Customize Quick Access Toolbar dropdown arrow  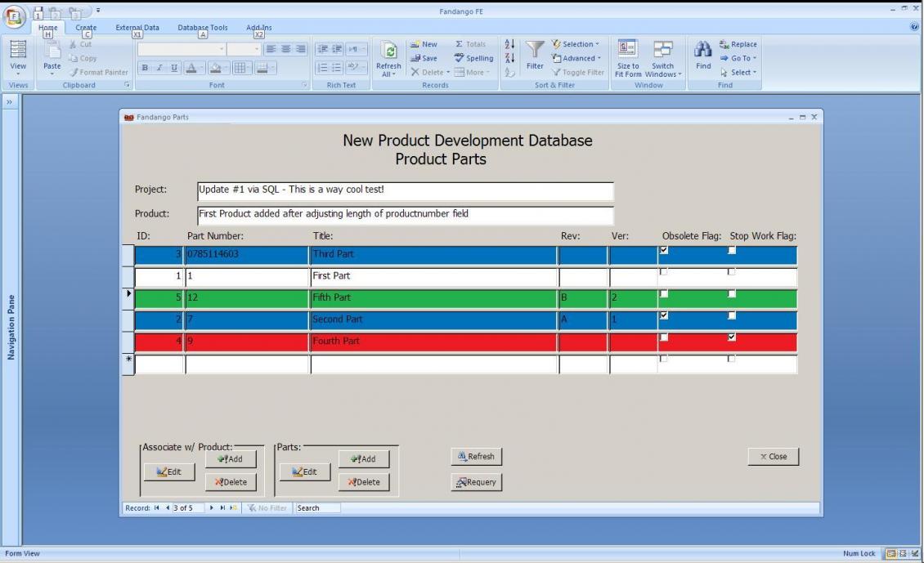[x=98, y=11]
